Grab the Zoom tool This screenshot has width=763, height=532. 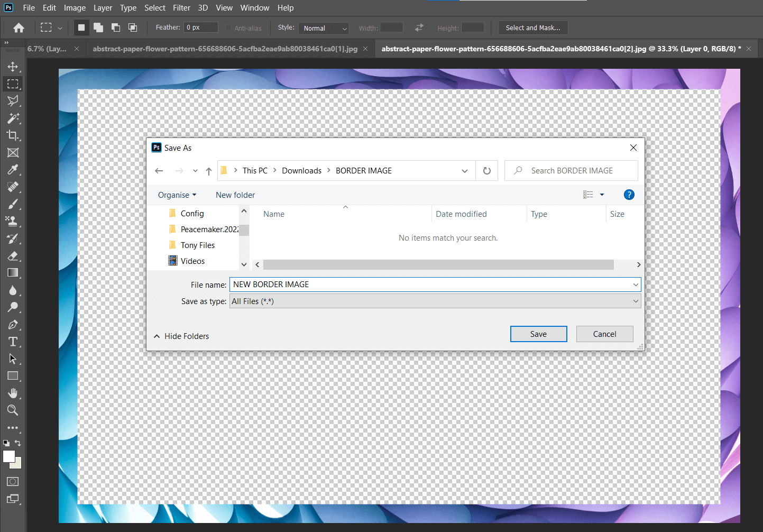[13, 410]
